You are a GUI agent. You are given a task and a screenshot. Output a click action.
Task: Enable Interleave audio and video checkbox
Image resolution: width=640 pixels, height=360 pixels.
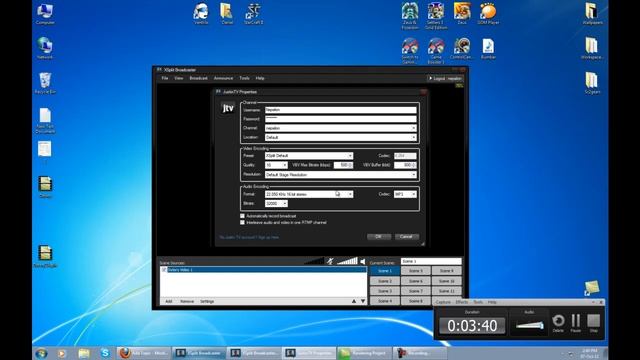(242, 222)
